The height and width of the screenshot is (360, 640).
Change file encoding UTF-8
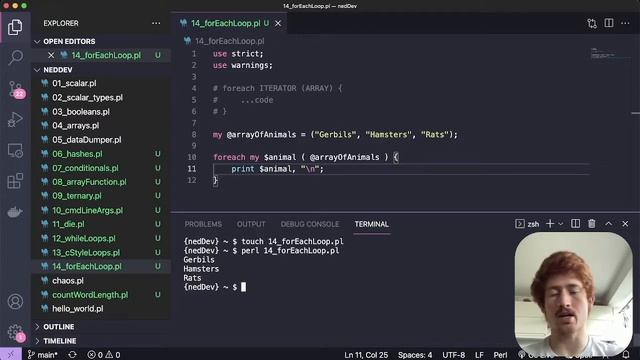tap(453, 355)
